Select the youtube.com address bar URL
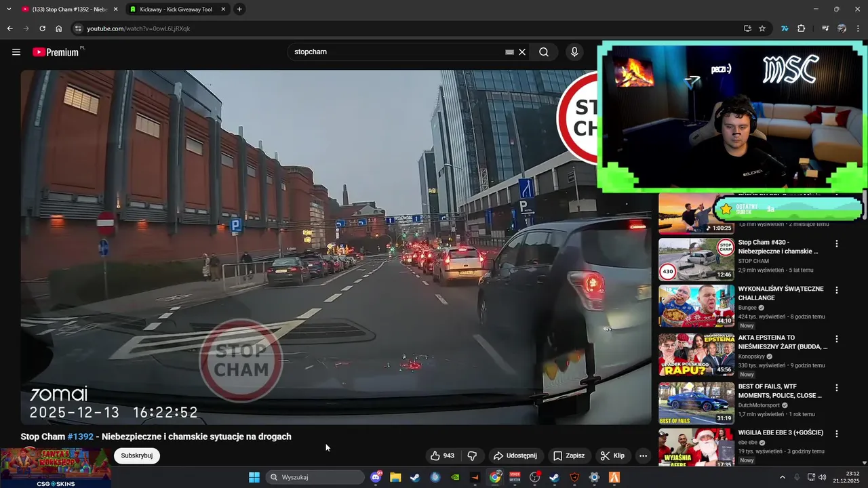 [x=138, y=28]
